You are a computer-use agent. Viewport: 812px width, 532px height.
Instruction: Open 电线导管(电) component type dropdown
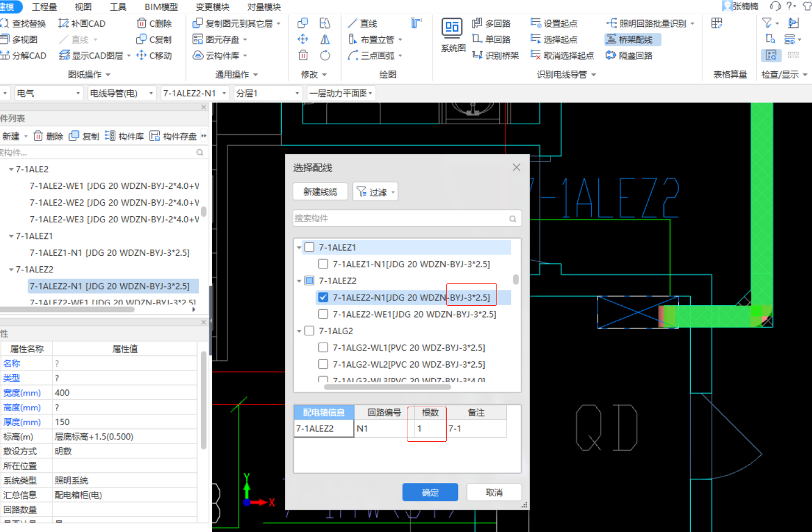click(x=121, y=93)
